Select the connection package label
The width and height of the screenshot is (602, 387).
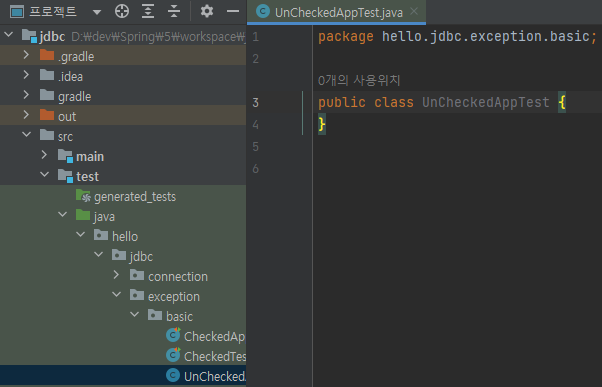178,276
